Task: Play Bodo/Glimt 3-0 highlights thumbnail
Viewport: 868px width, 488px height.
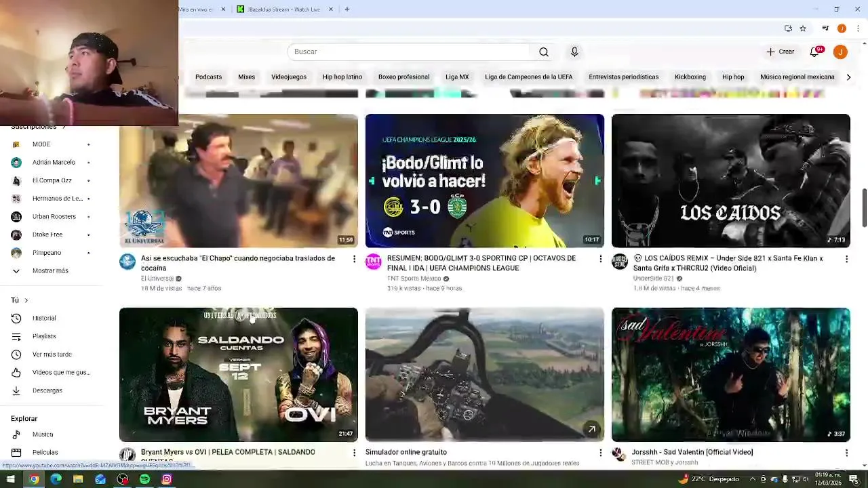Action: coord(485,181)
